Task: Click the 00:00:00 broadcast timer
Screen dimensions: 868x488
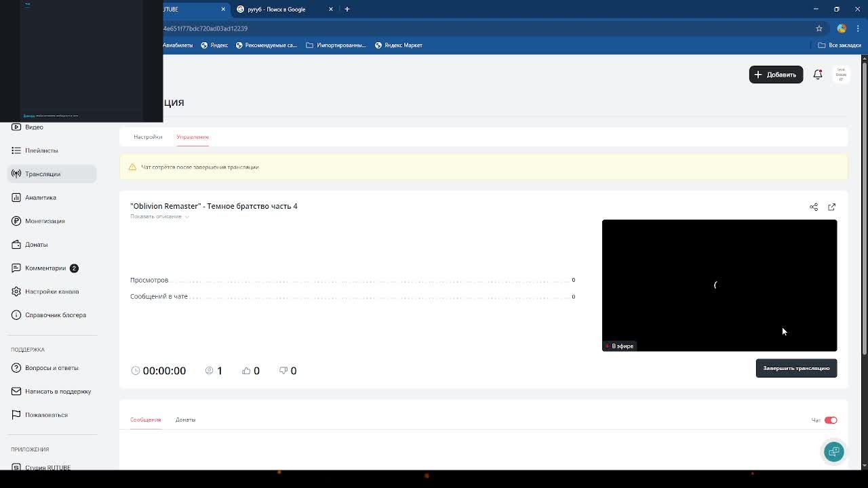Action: pos(159,371)
